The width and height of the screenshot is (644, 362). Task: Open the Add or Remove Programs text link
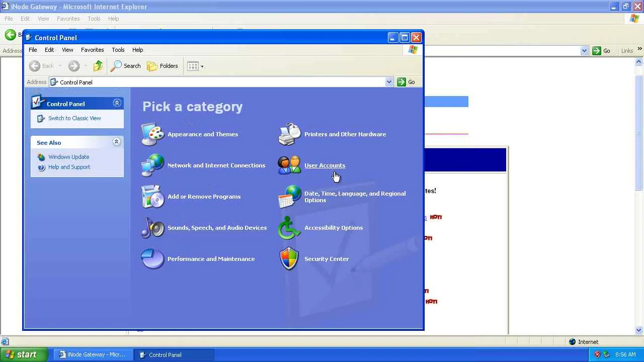(x=204, y=197)
